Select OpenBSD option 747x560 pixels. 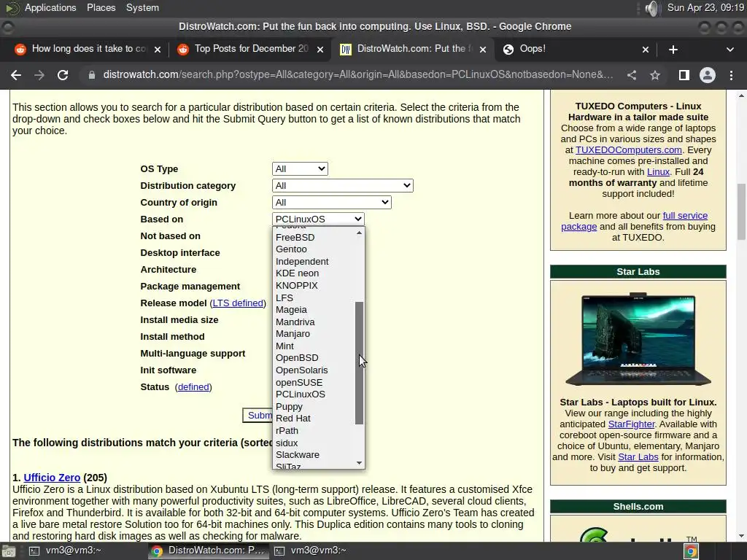(x=314, y=358)
